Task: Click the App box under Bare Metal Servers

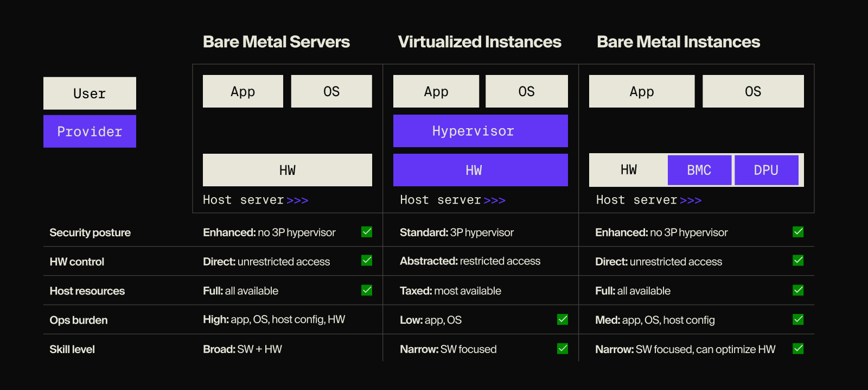Action: tap(243, 91)
